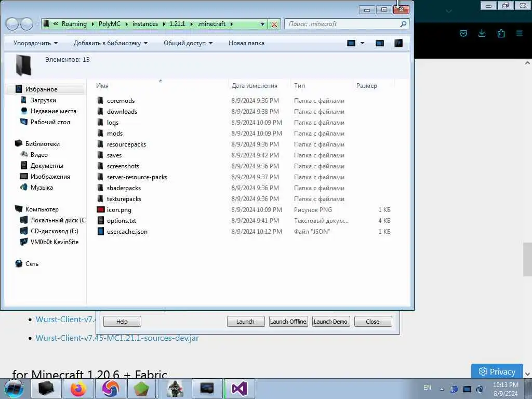Open view options dropdown arrow

tap(362, 43)
